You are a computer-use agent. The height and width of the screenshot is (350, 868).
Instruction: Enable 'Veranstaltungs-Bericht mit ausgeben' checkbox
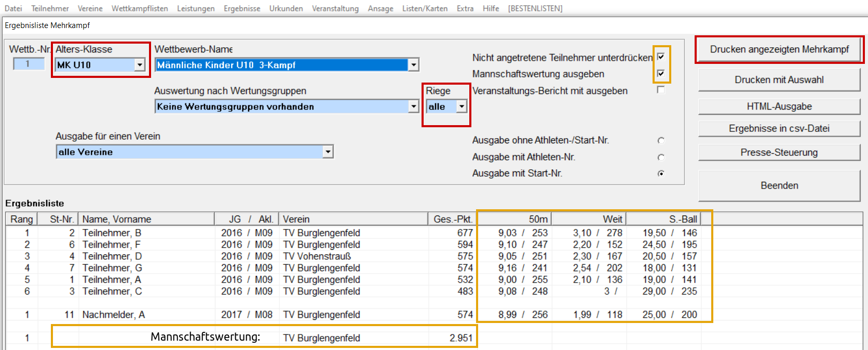click(661, 90)
